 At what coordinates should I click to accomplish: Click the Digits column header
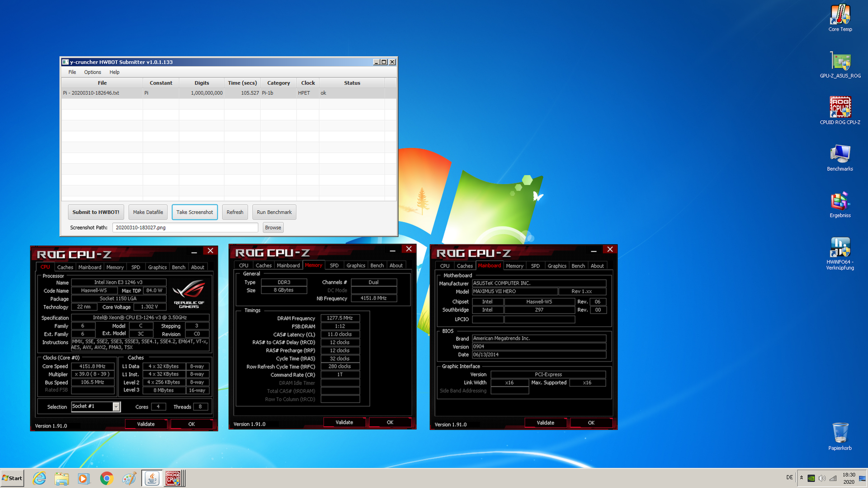(x=202, y=83)
